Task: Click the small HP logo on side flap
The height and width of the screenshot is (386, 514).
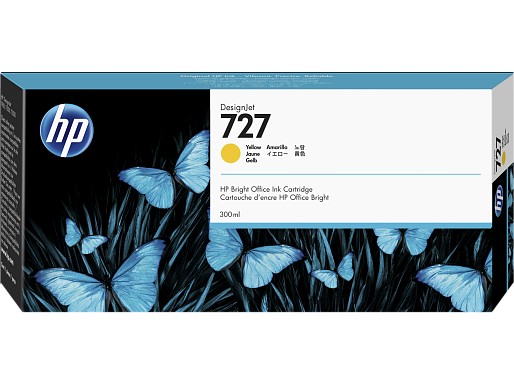Action: click(x=499, y=201)
